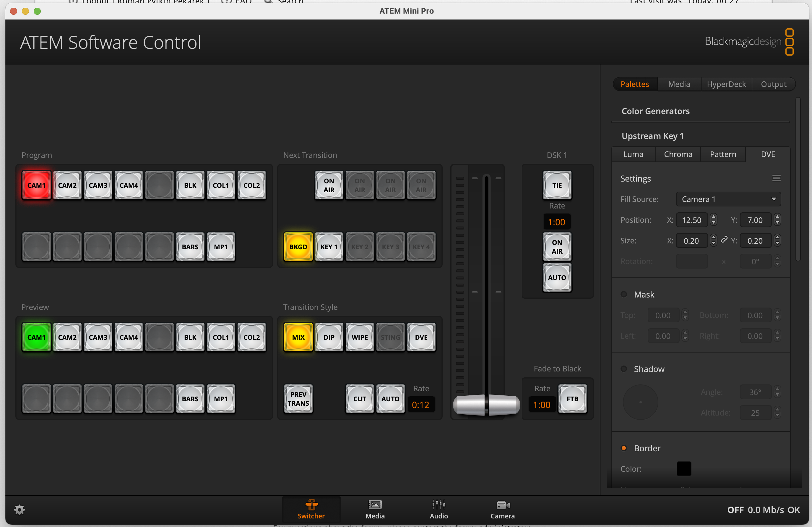812x527 pixels.
Task: Enable the Shadow option
Action: click(624, 369)
